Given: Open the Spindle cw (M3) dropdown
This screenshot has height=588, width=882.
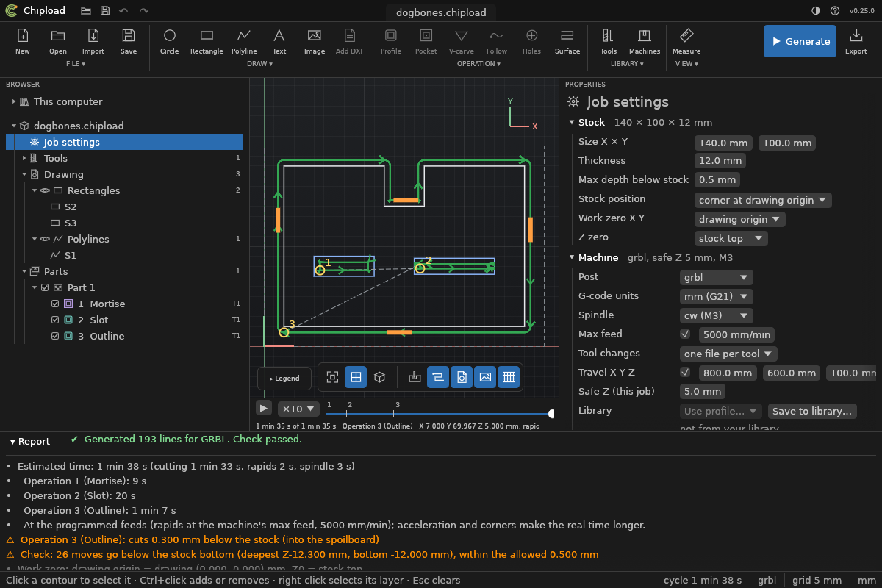Looking at the screenshot, I should coord(716,315).
